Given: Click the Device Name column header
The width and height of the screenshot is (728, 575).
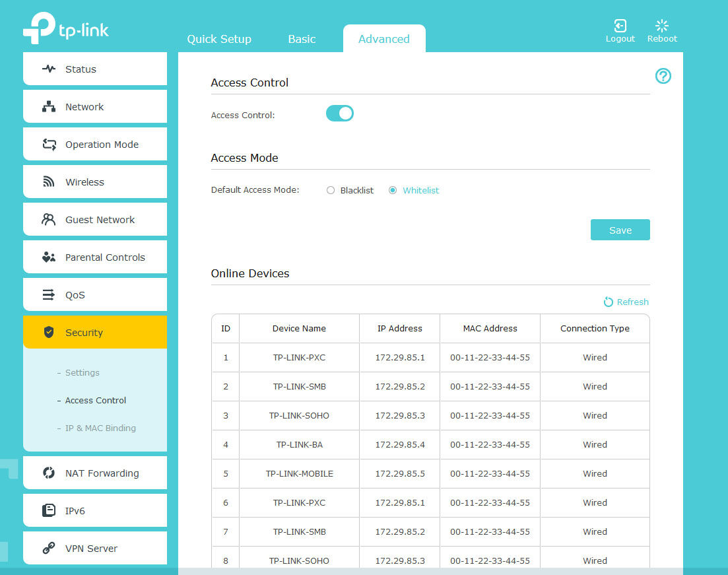Looking at the screenshot, I should coord(299,328).
